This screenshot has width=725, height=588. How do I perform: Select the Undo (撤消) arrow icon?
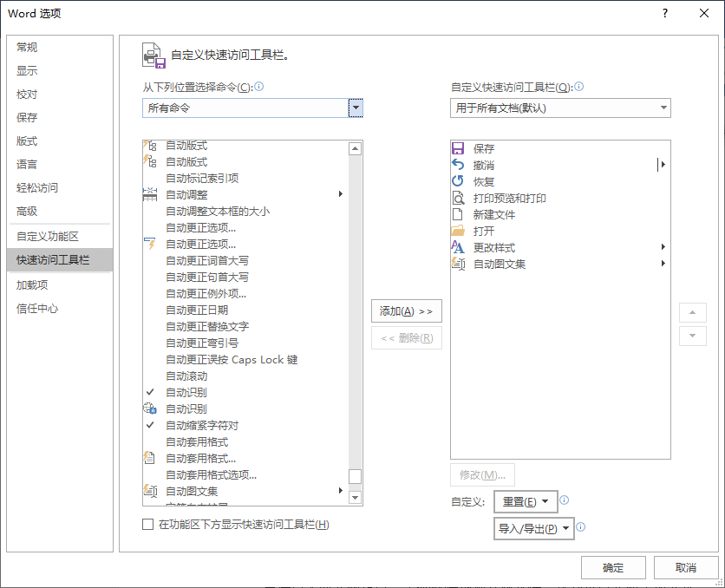(458, 165)
